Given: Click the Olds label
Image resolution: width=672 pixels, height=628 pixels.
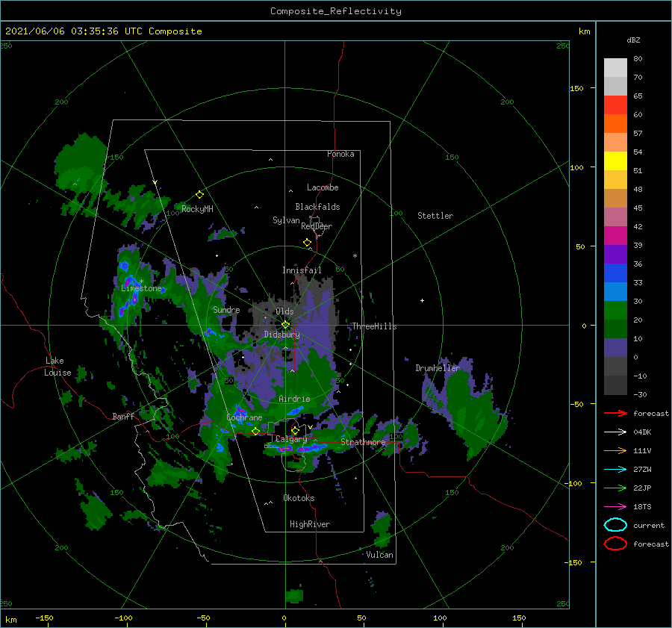Looking at the screenshot, I should [284, 311].
